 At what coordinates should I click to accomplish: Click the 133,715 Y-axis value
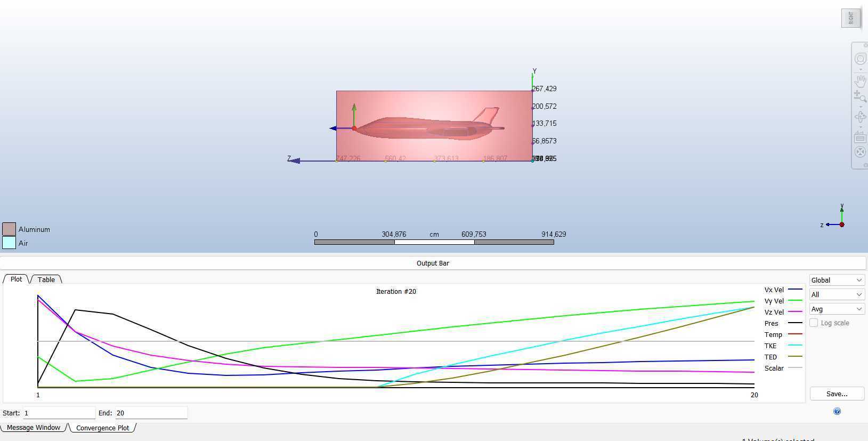coord(544,123)
